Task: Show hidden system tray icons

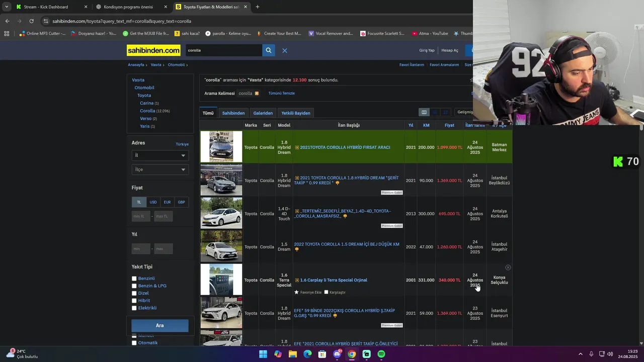Action: tap(580, 354)
